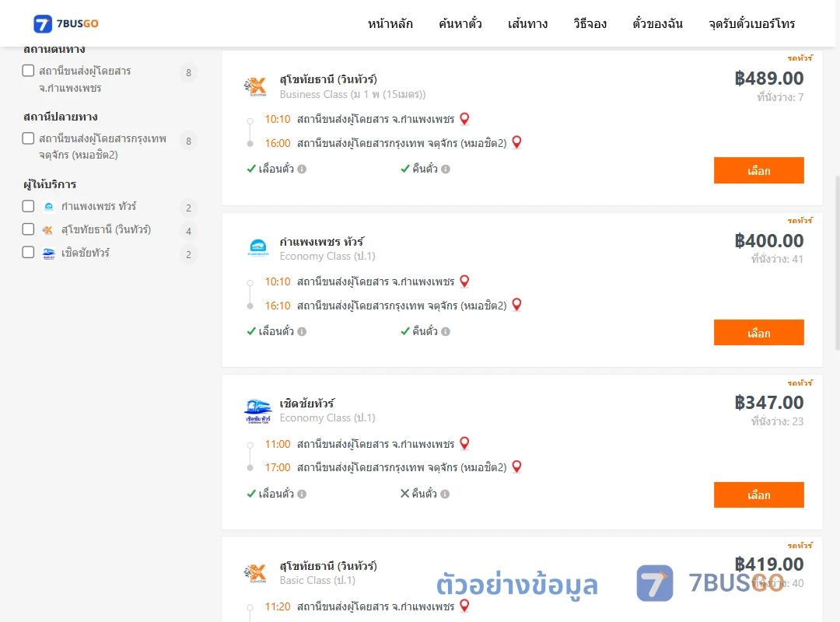
Task: Click the ที่นั่งว่าง: 41 seats text
Action: (777, 260)
